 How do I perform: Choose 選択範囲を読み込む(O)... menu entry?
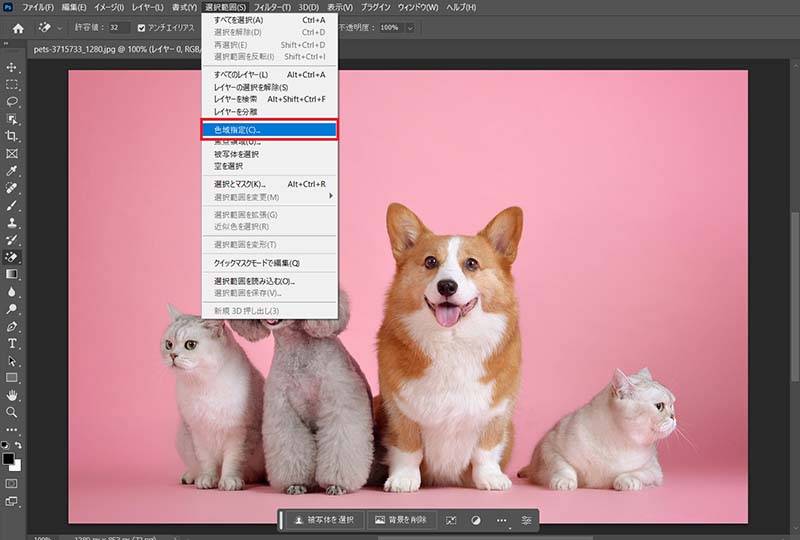[x=269, y=281]
